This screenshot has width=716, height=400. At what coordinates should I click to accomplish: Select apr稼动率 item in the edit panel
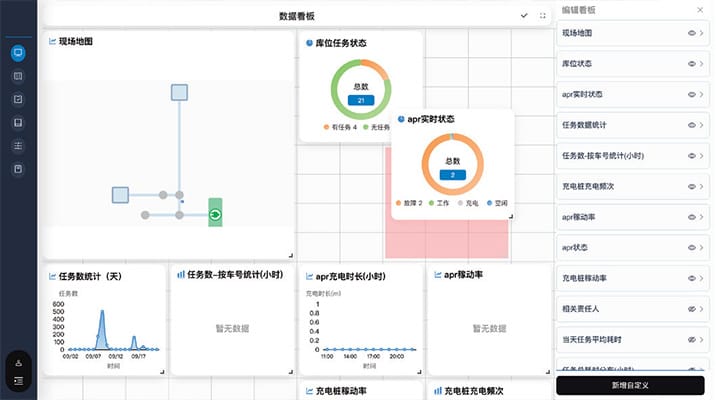pyautogui.click(x=600, y=216)
